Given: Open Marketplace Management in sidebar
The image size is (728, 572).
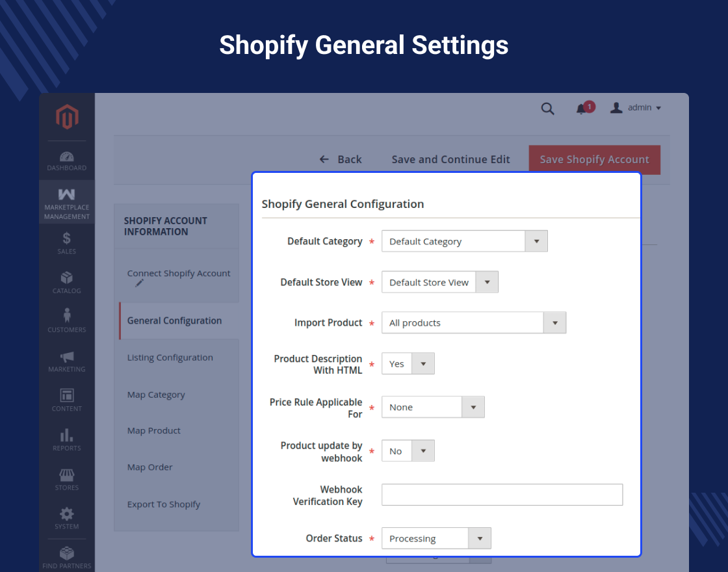Looking at the screenshot, I should point(67,202).
